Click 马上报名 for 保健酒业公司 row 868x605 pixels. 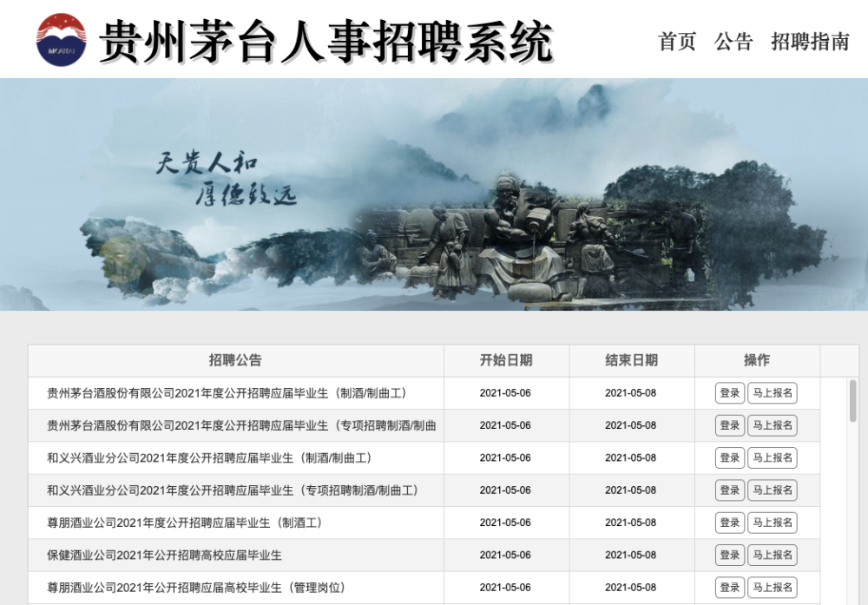coord(773,556)
